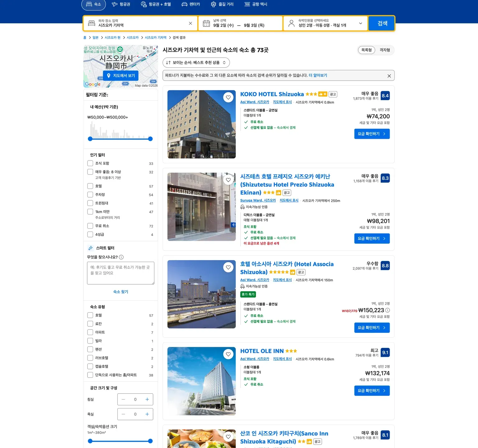Open the 더 알아보기 link
Screen dimensions: 478x448
click(x=318, y=75)
